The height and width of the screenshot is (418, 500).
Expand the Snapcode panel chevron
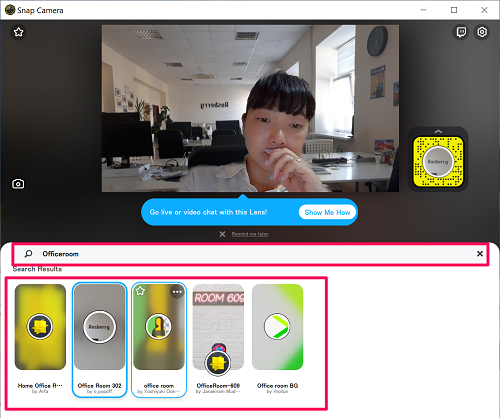point(438,131)
